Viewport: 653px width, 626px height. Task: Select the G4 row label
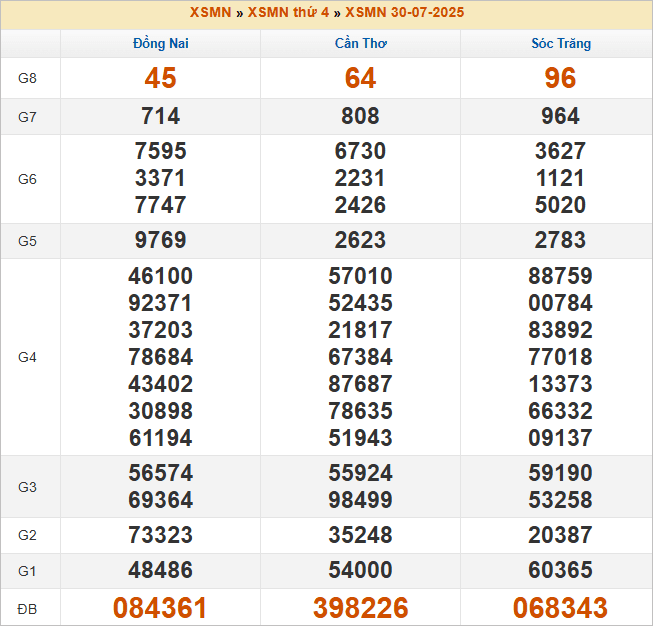[27, 357]
